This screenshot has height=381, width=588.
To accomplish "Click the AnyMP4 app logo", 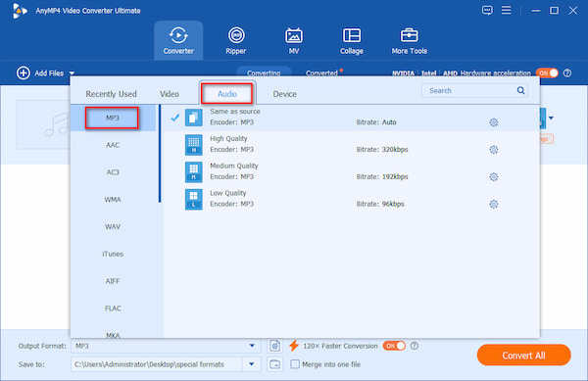I will click(20, 11).
